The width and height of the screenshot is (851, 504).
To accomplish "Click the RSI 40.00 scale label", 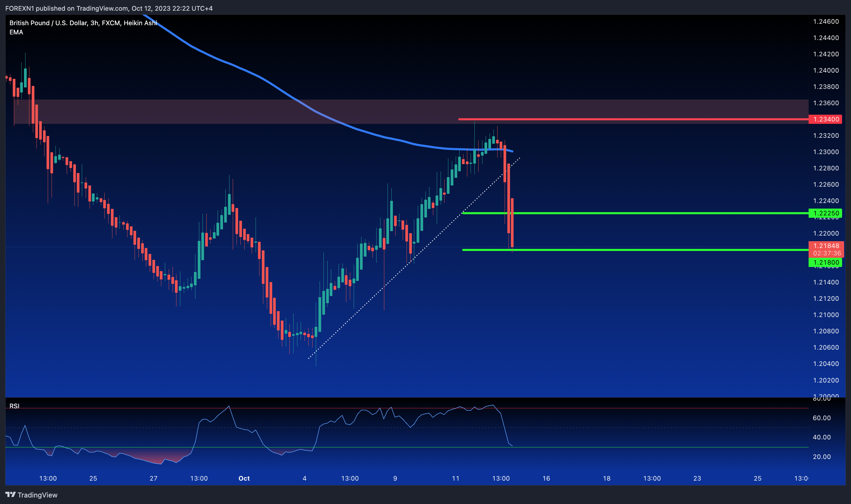I will coord(821,437).
